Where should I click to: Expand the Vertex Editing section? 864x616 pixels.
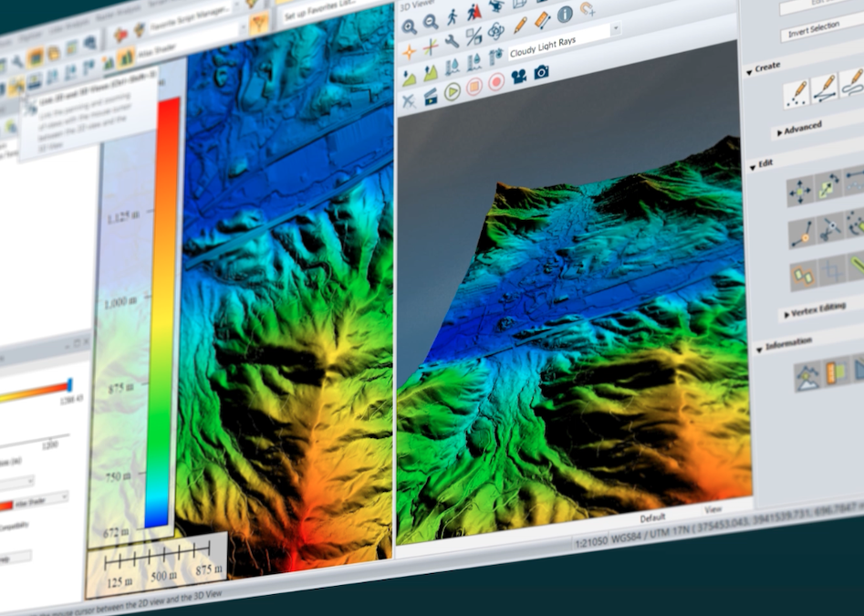point(786,315)
